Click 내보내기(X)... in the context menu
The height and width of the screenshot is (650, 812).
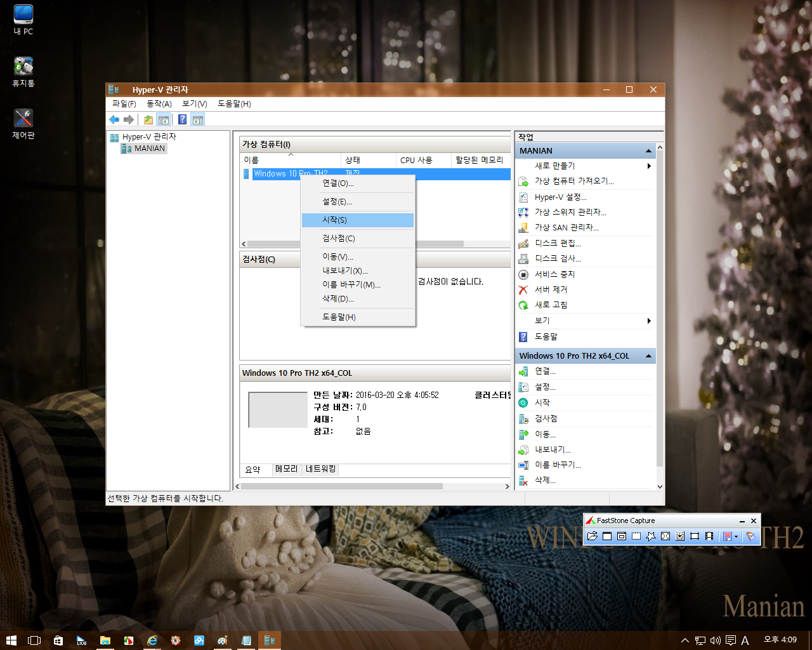tap(358, 271)
